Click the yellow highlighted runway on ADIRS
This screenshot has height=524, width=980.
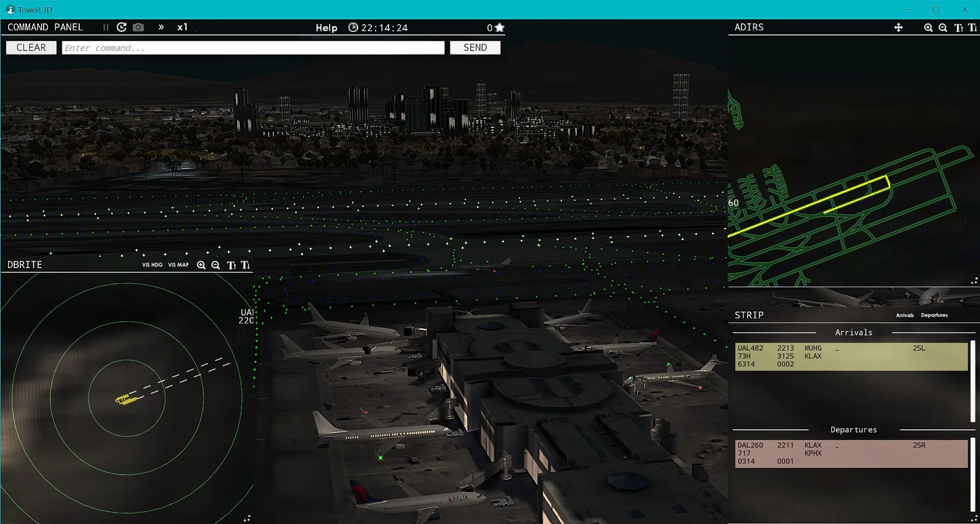coord(809,207)
